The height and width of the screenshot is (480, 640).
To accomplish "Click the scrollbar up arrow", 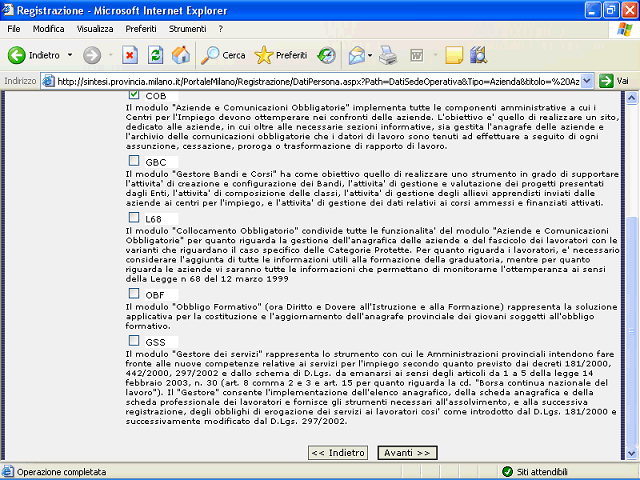I will 631,98.
